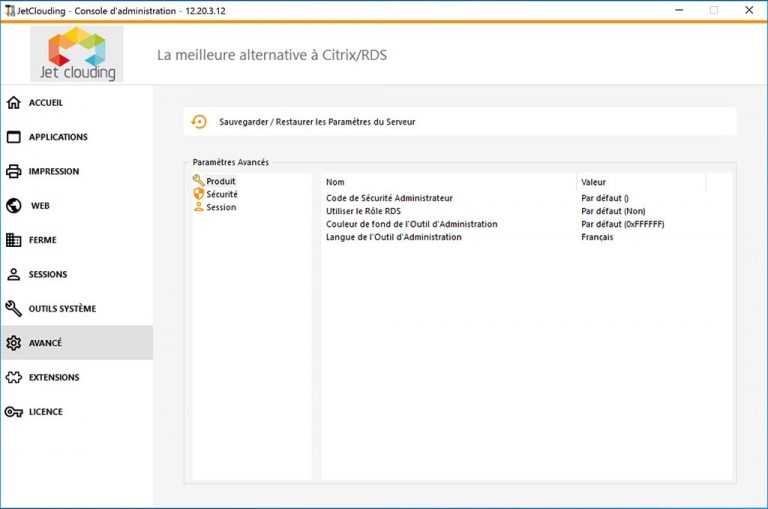Minimize the JetClouding window
This screenshot has height=509, width=768.
679,10
